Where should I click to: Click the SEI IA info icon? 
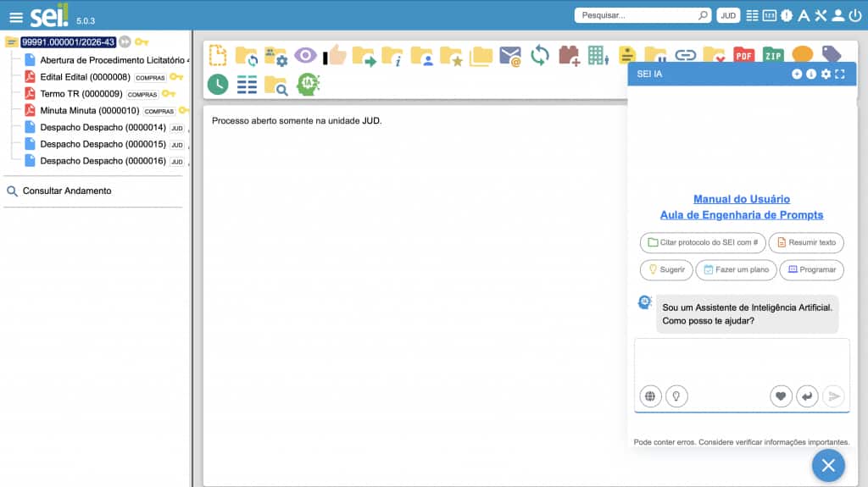tap(811, 75)
